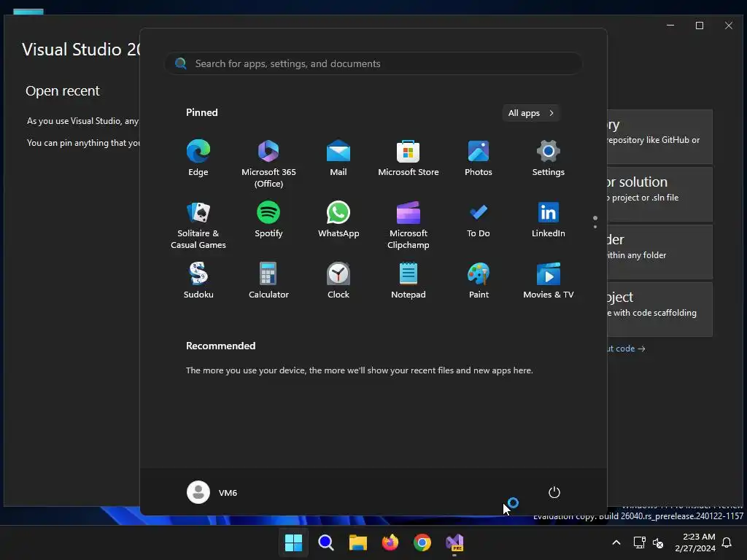Open the VM6 user account menu
This screenshot has height=560, width=747.
[212, 492]
